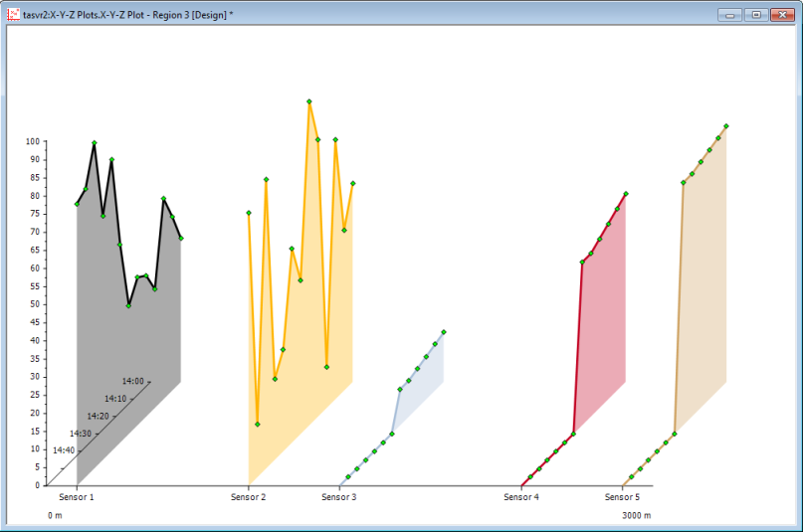Click the 3000 m distance label
The height and width of the screenshot is (532, 803).
[x=637, y=515]
